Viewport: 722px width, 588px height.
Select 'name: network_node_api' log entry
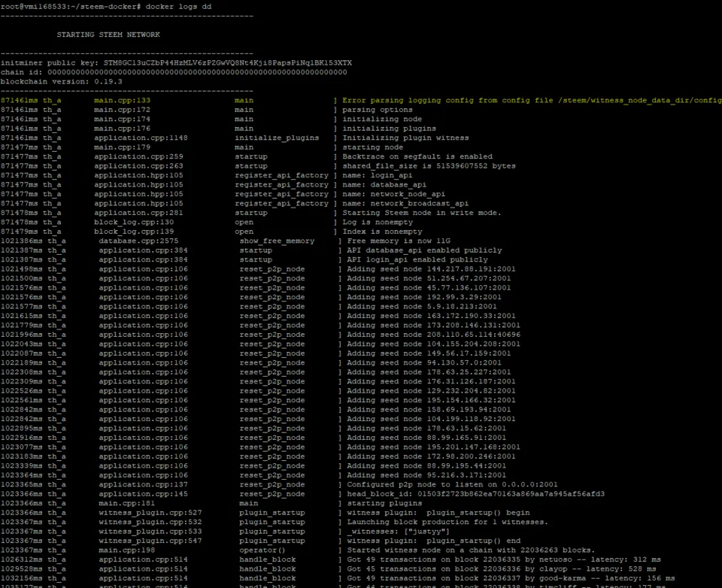click(x=393, y=194)
